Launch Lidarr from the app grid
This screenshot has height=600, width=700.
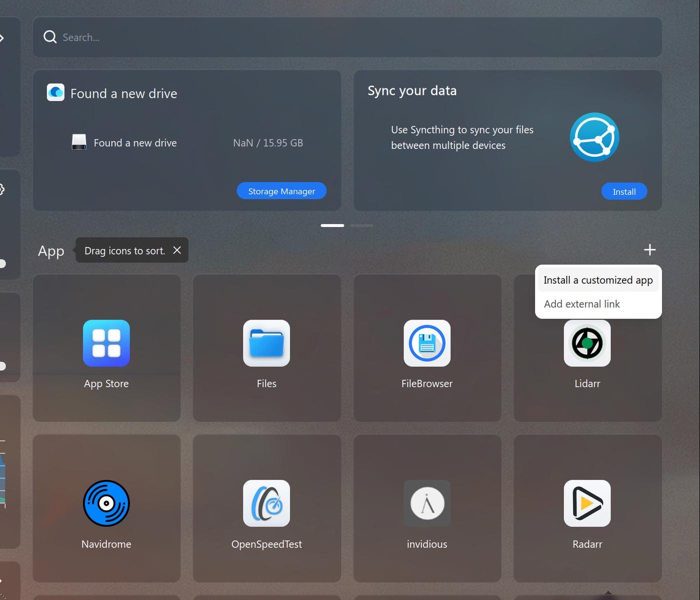(x=587, y=343)
